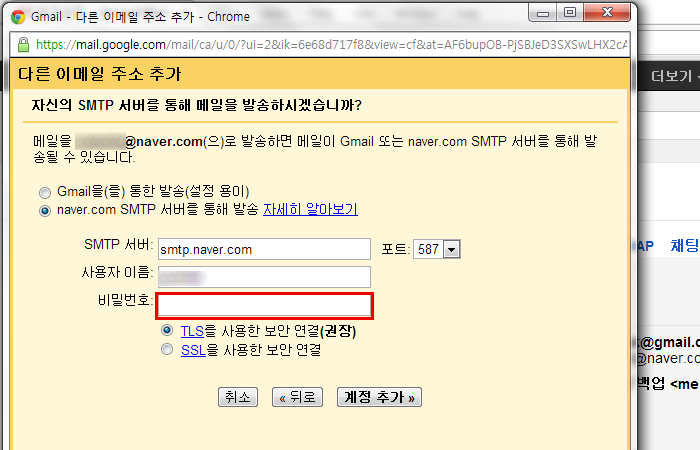Open the 자세히 알아보기 link
This screenshot has height=450, width=700.
(x=310, y=209)
